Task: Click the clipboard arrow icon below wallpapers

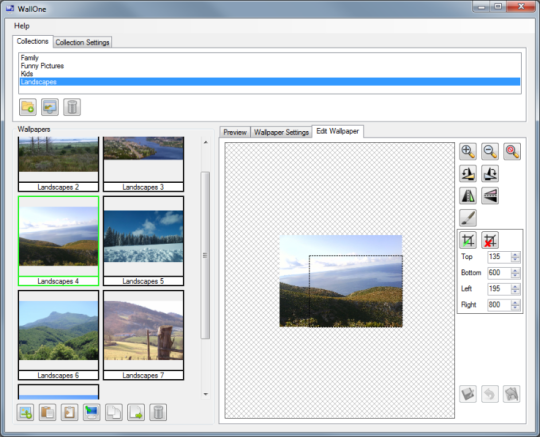Action: (x=69, y=412)
